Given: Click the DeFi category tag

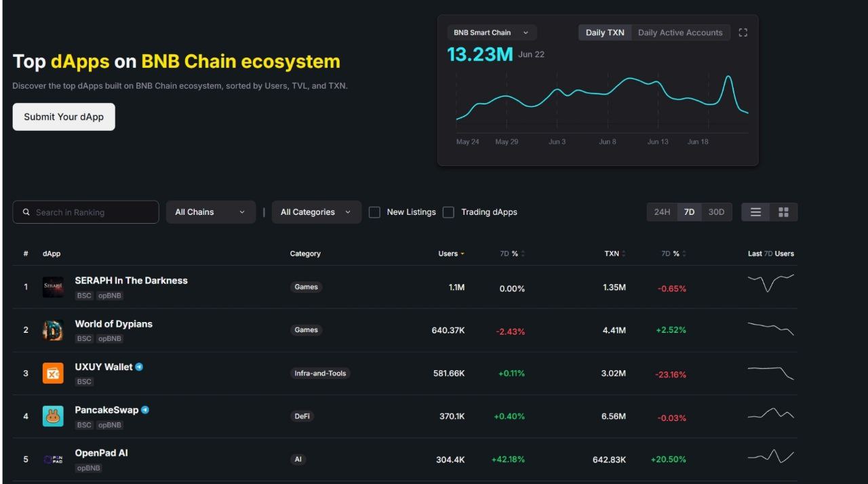Looking at the screenshot, I should click(x=302, y=416).
